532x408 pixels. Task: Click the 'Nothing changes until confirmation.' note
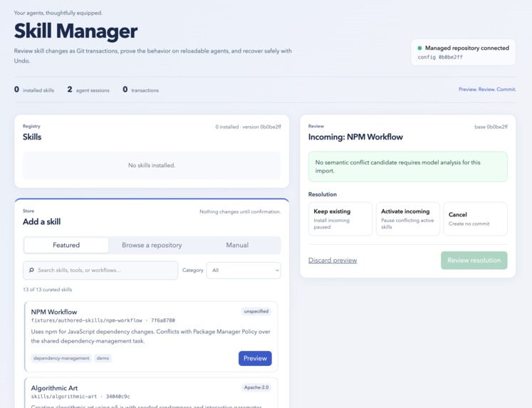[240, 211]
